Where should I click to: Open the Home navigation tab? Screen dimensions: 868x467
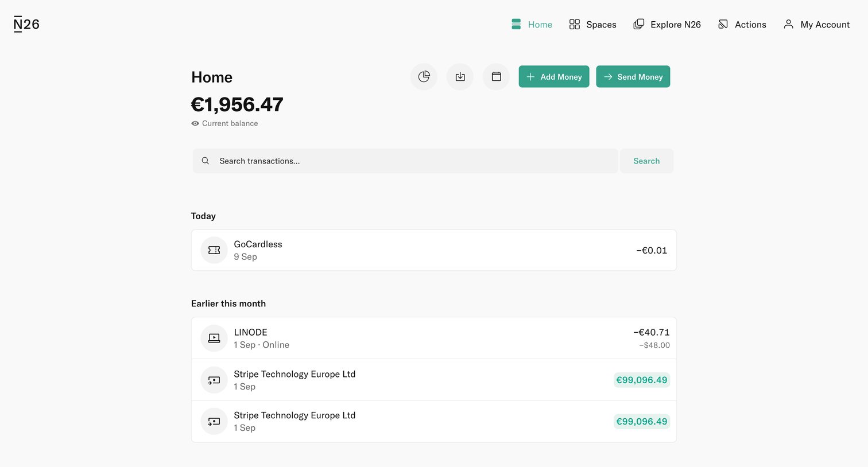click(532, 24)
